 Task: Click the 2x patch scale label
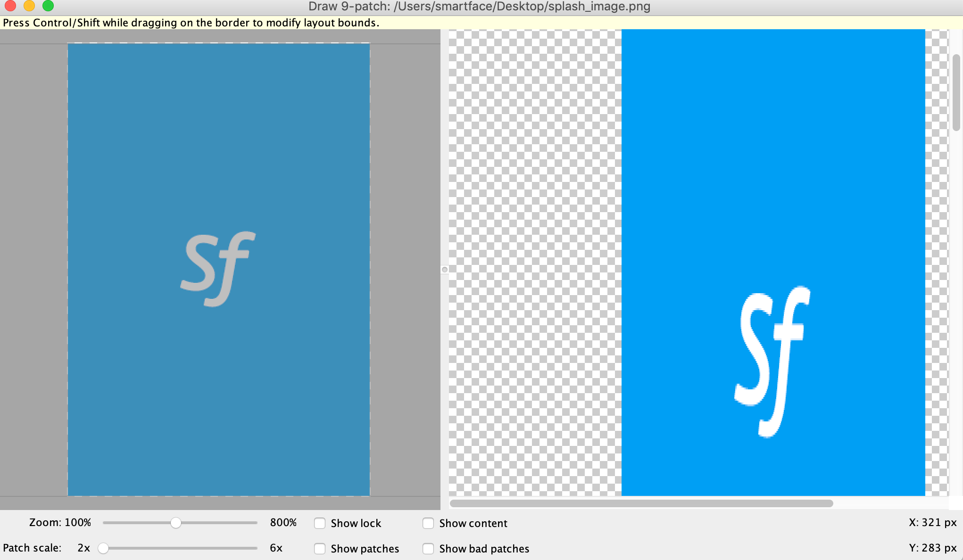[x=83, y=548]
